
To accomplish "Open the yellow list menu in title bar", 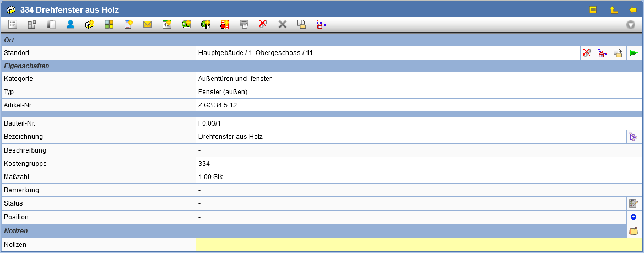I will coord(593,9).
